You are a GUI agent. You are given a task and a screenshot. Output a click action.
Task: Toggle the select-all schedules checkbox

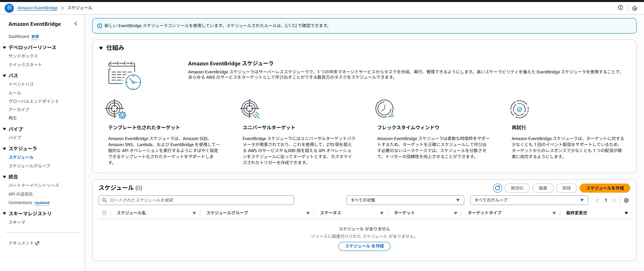tap(104, 213)
